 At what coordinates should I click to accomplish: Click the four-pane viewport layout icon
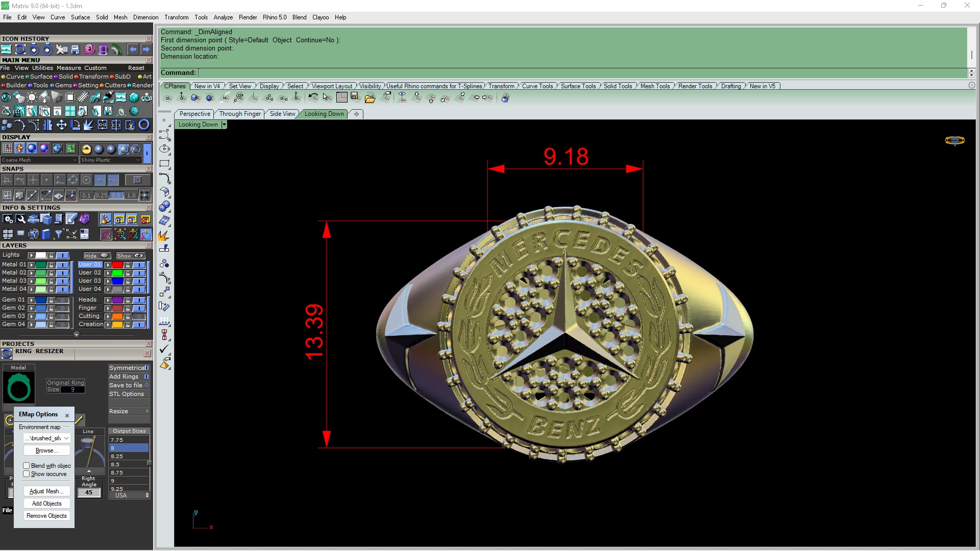click(8, 234)
